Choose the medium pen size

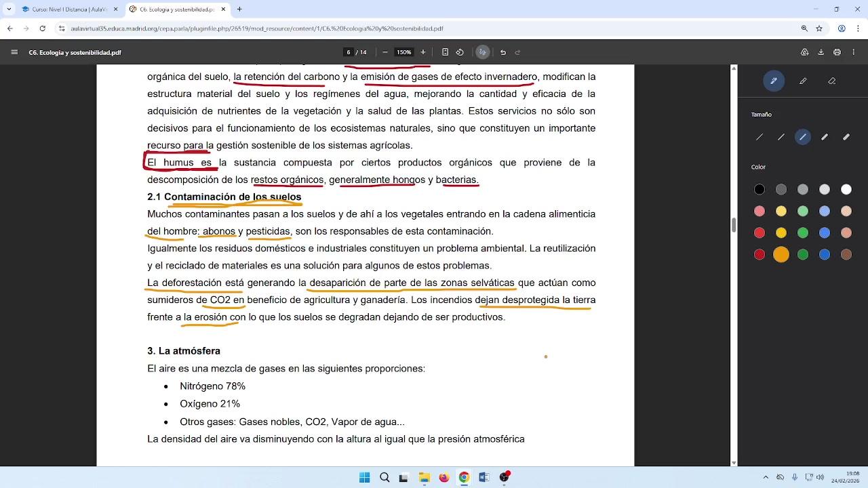pyautogui.click(x=803, y=137)
